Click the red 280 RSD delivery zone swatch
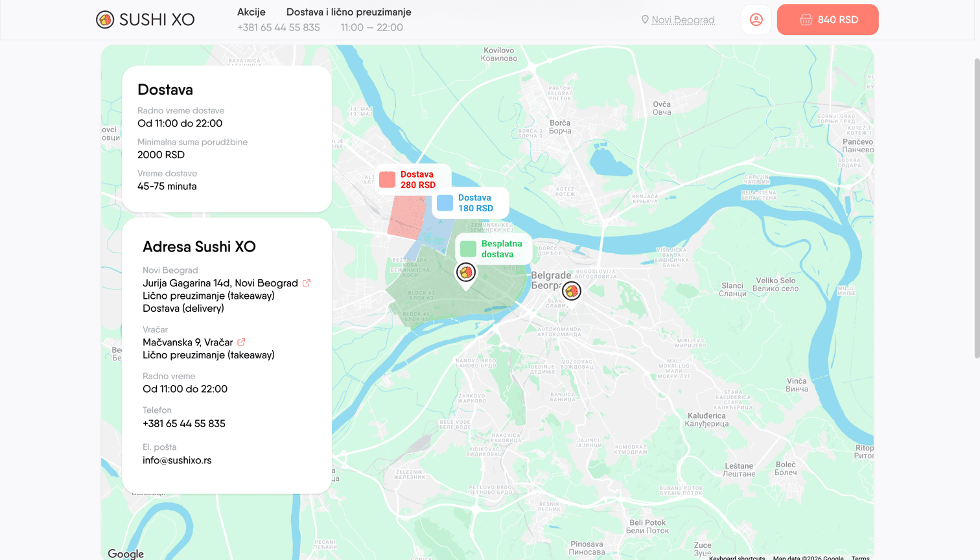Viewport: 980px width, 560px height. pyautogui.click(x=388, y=180)
